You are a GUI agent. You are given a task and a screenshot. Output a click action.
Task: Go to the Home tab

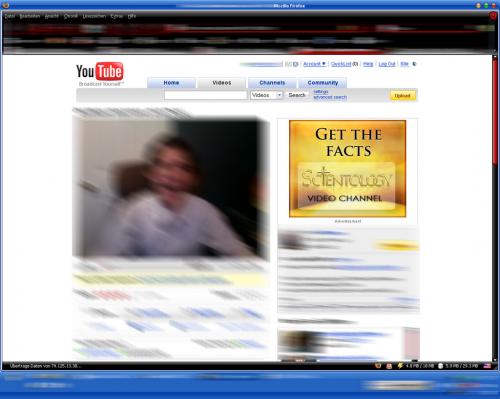tap(171, 83)
